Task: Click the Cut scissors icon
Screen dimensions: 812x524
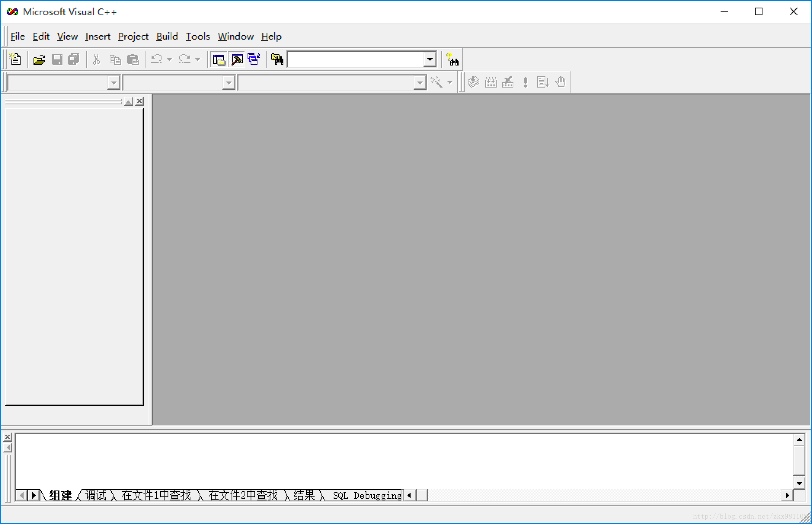Action: (x=96, y=59)
